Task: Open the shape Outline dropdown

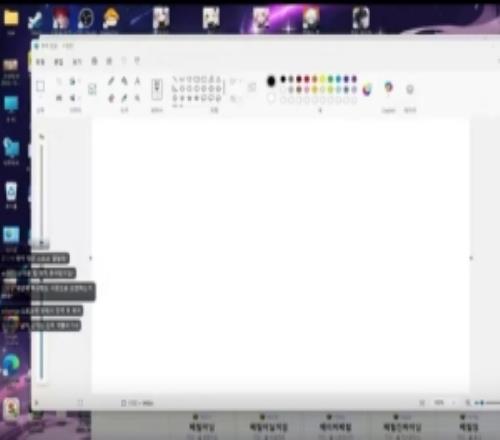Action: 235,81
